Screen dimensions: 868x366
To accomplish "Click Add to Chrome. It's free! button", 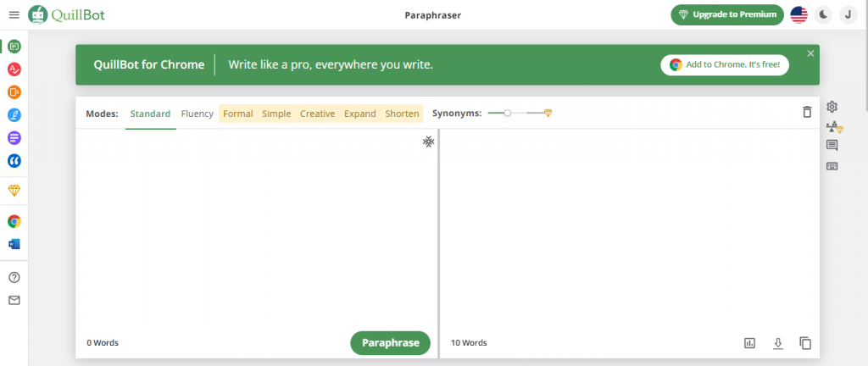I will (x=725, y=64).
